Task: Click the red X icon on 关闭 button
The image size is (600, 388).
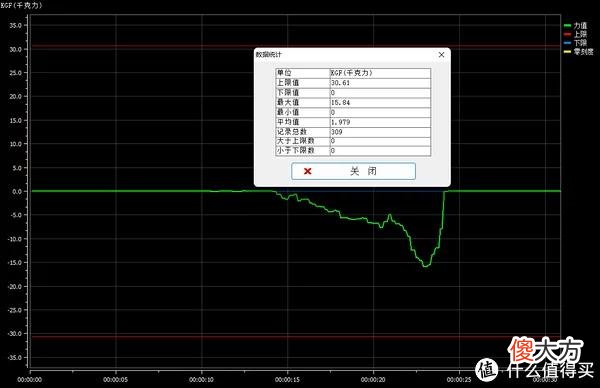Action: pyautogui.click(x=308, y=171)
